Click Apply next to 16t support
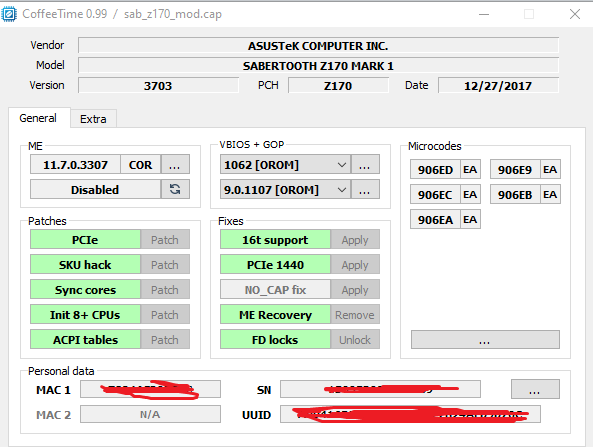The image size is (593, 447). pos(355,239)
